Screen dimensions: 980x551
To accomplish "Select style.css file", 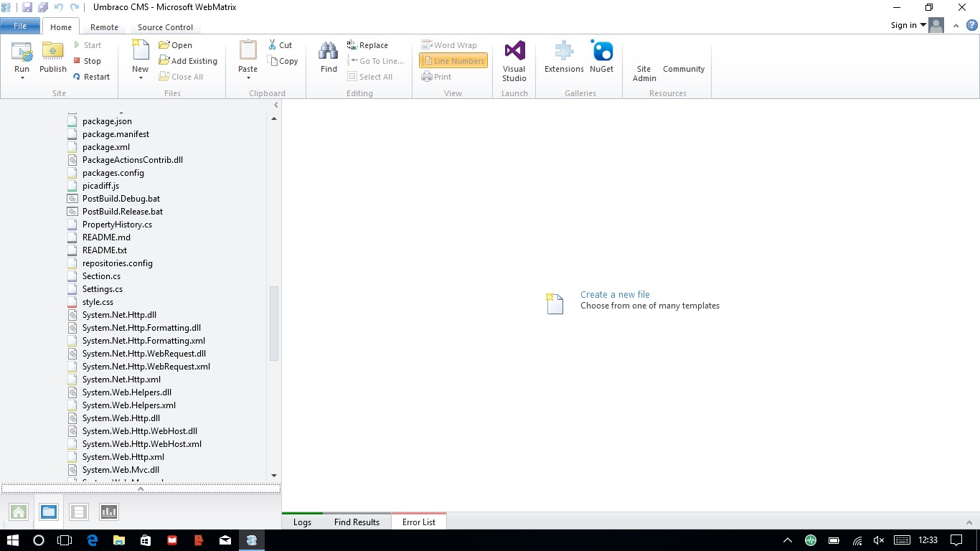I will (x=98, y=302).
